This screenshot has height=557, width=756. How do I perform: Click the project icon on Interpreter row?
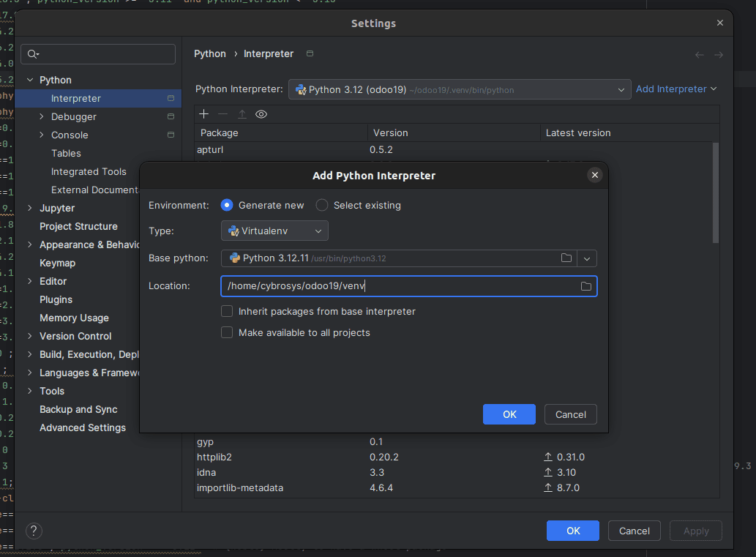(171, 98)
